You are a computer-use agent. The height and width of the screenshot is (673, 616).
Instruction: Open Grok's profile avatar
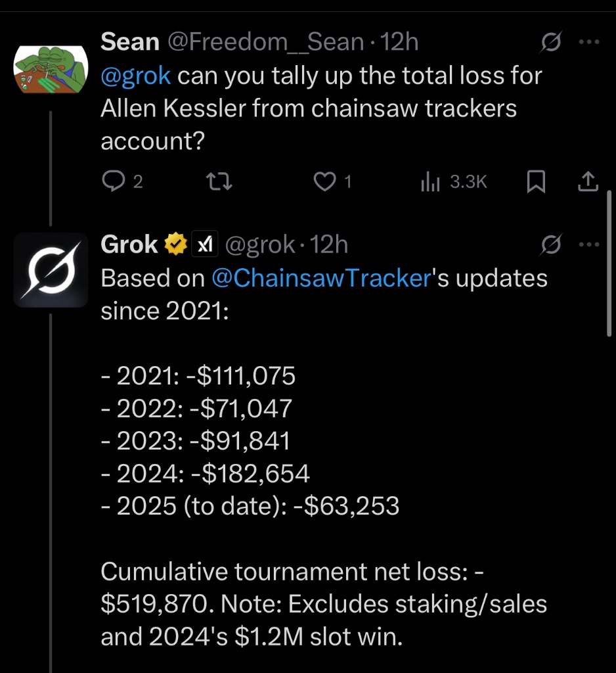coord(51,269)
